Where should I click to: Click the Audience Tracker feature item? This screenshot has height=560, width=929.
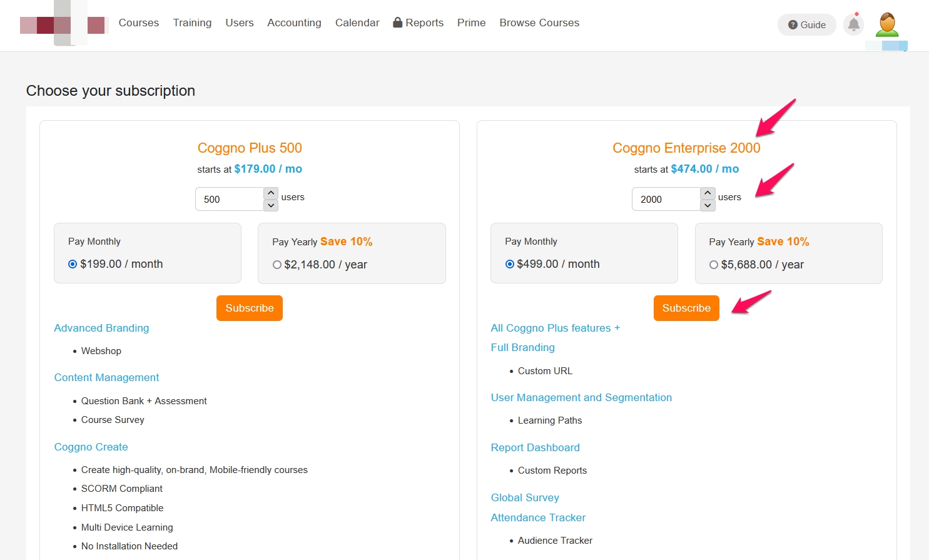(555, 541)
